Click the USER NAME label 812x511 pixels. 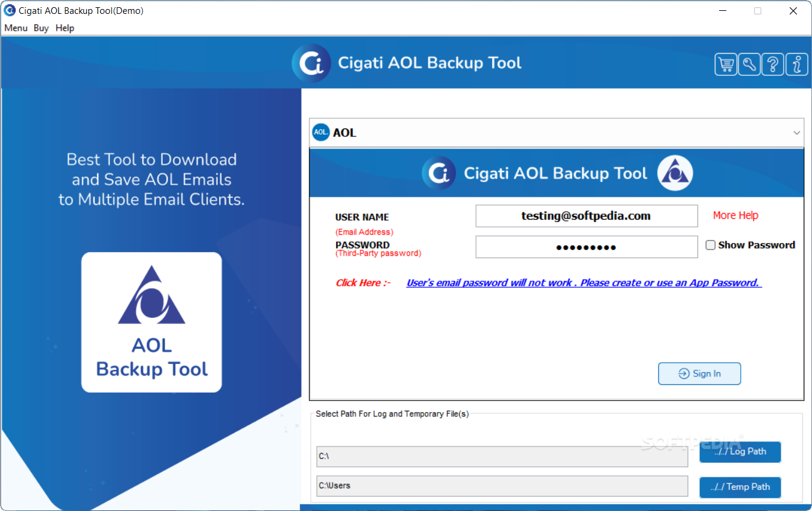click(x=362, y=217)
